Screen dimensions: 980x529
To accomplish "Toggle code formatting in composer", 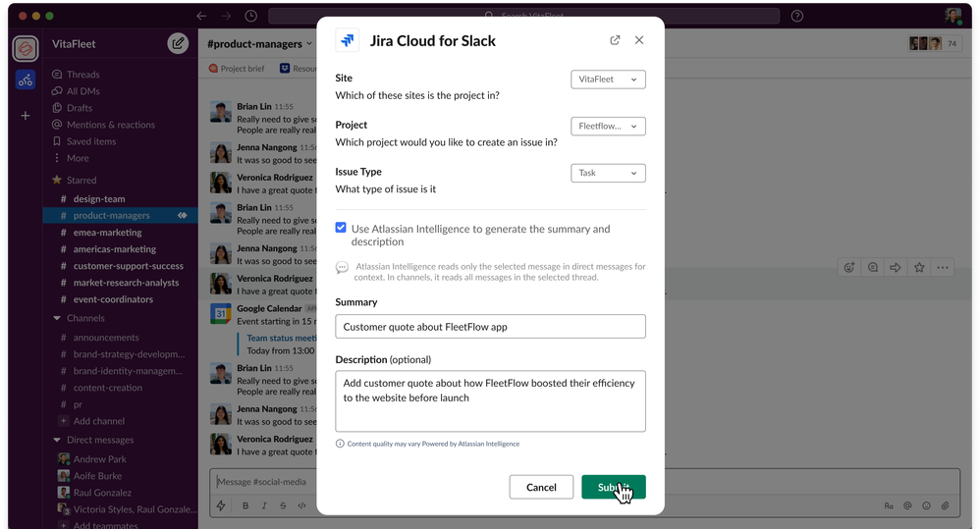I will pyautogui.click(x=301, y=505).
